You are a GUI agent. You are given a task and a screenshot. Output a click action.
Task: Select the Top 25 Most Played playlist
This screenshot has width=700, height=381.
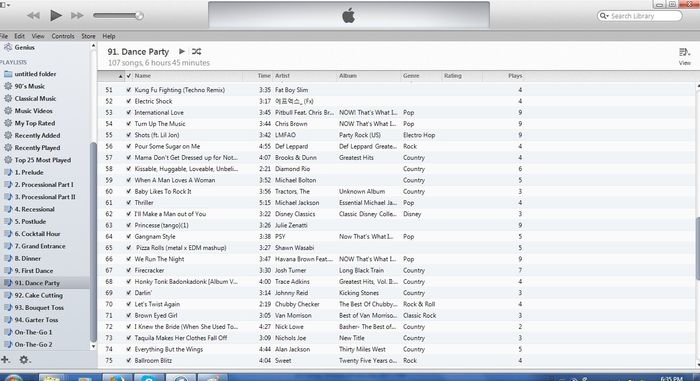tap(42, 160)
